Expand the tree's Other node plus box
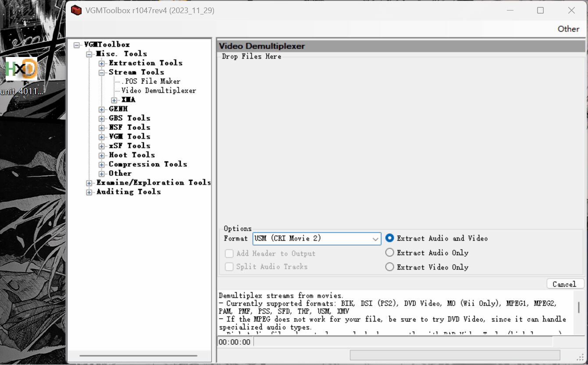The width and height of the screenshot is (588, 365). click(x=102, y=174)
